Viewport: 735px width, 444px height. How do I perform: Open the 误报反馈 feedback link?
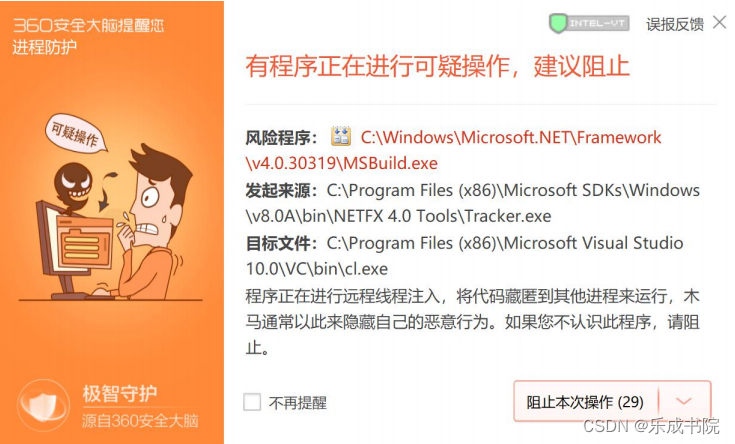click(x=675, y=24)
